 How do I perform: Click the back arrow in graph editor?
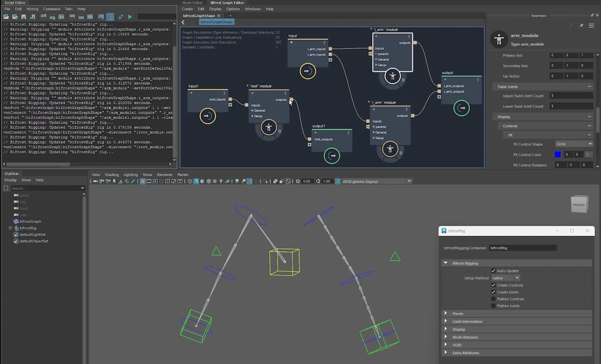(183, 22)
